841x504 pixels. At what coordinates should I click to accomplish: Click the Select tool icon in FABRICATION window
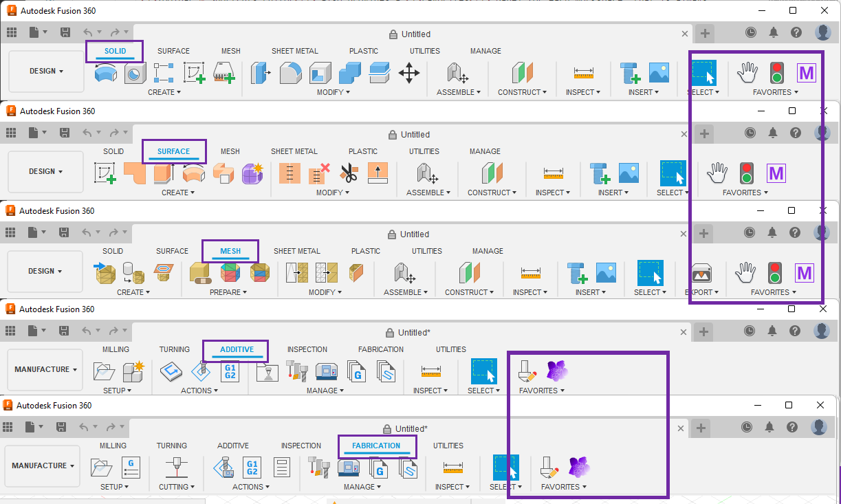(506, 468)
